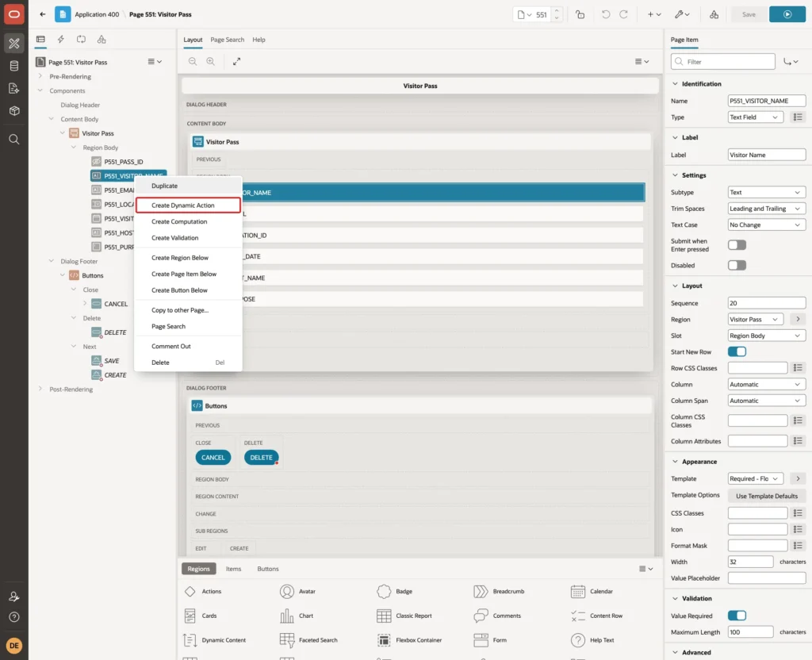This screenshot has height=660, width=812.
Task: Open the Create plus menu
Action: coord(653,14)
